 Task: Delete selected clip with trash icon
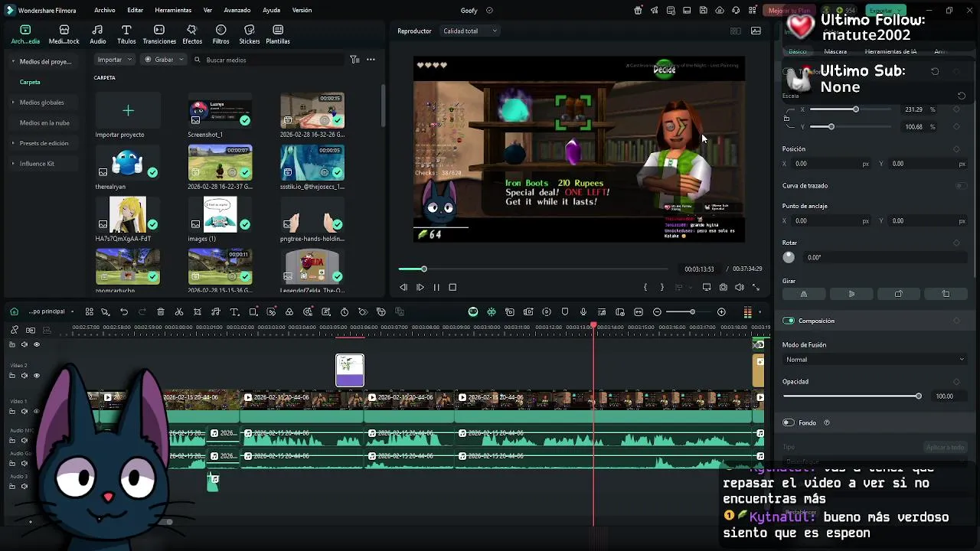coord(161,312)
